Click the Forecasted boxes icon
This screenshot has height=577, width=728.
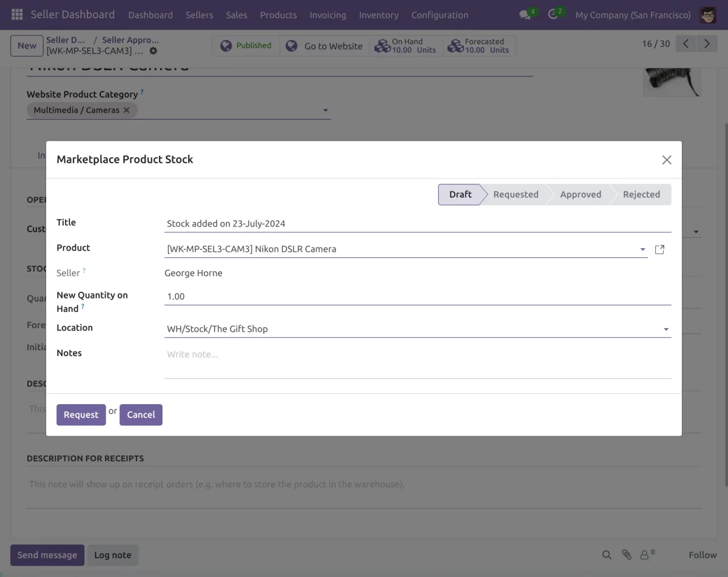[454, 46]
